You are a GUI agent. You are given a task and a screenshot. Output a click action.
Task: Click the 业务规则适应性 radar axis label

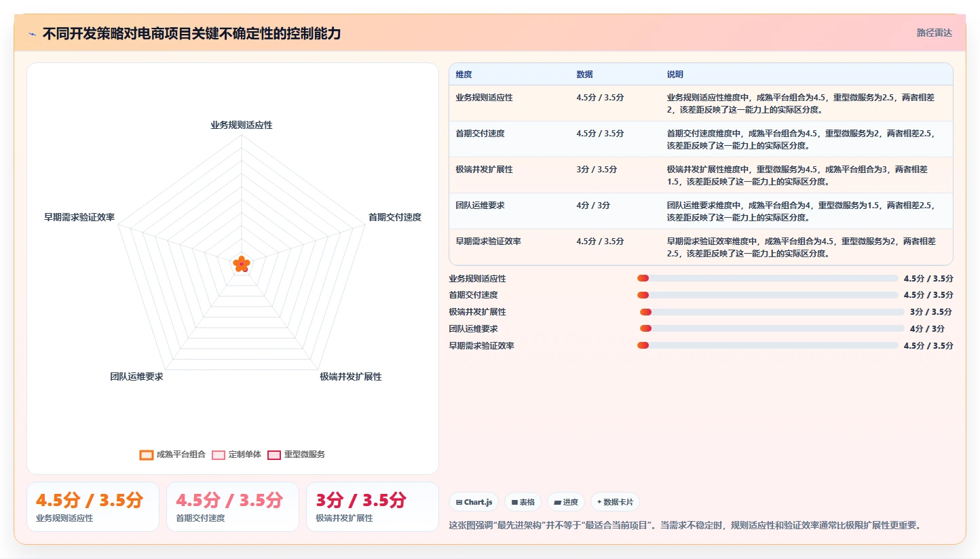(242, 125)
